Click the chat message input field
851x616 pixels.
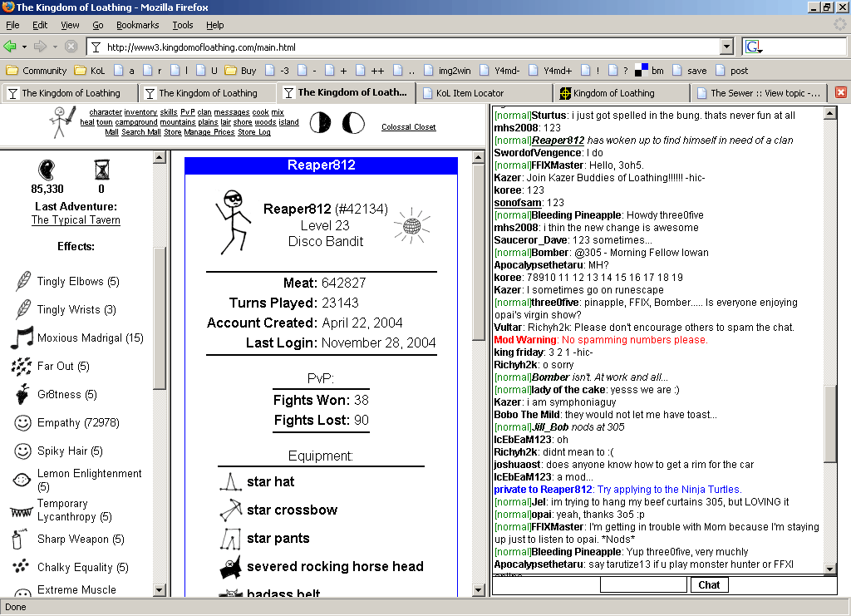644,584
